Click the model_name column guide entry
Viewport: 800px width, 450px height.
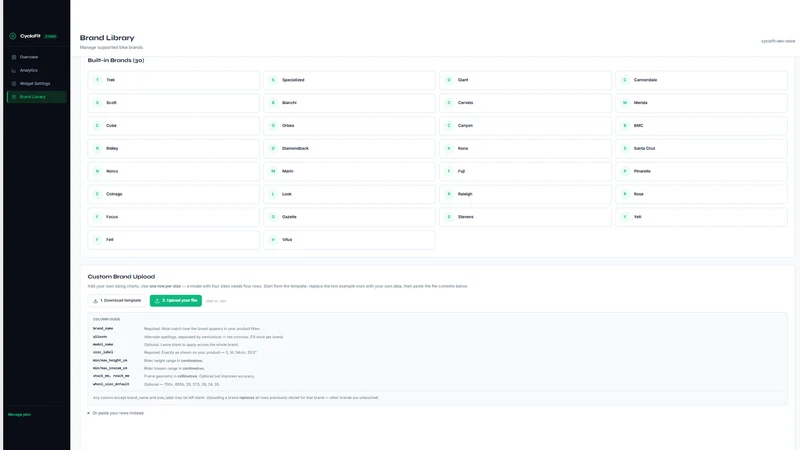coord(103,344)
